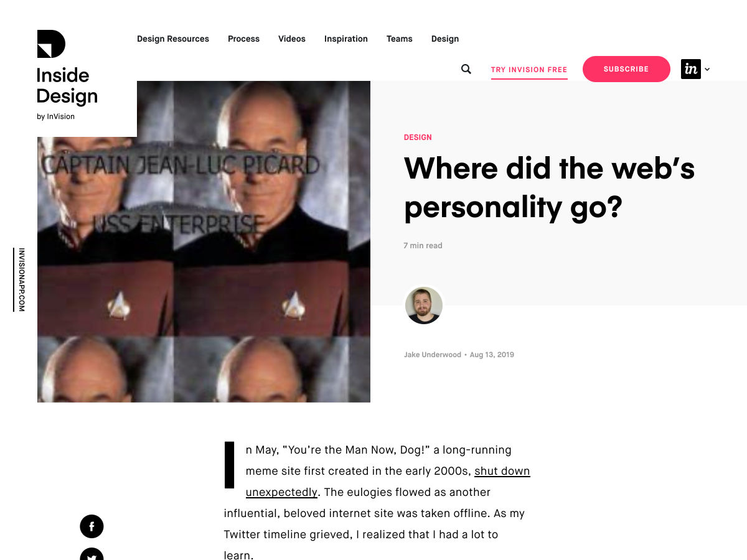Open the search magnifier icon
747x560 pixels.
coord(466,69)
